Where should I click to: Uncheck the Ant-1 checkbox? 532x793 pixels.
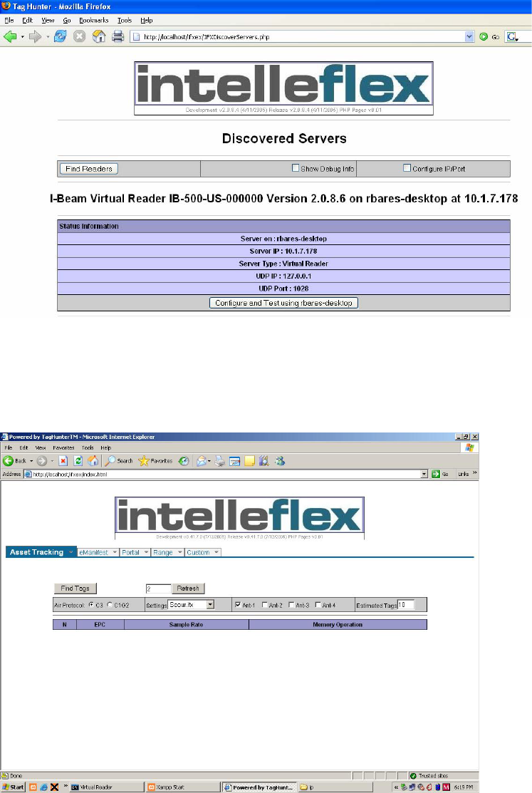[x=238, y=605]
